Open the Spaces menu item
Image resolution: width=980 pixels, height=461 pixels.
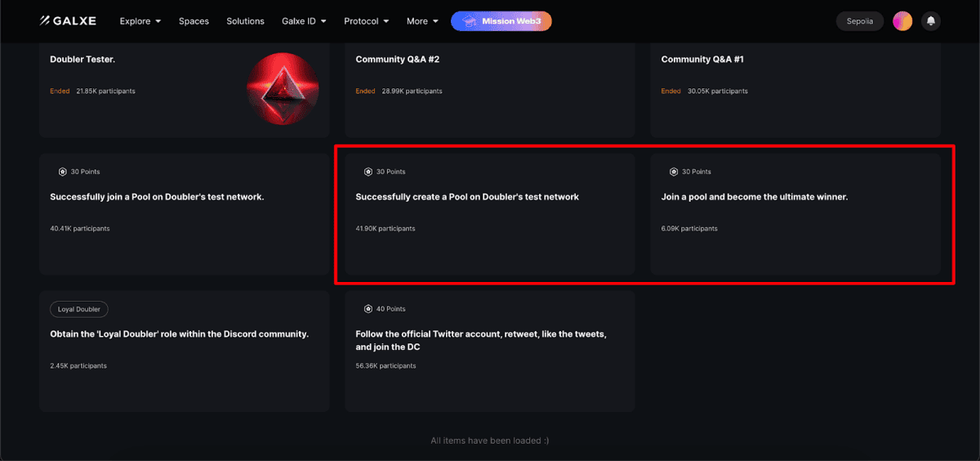click(194, 21)
